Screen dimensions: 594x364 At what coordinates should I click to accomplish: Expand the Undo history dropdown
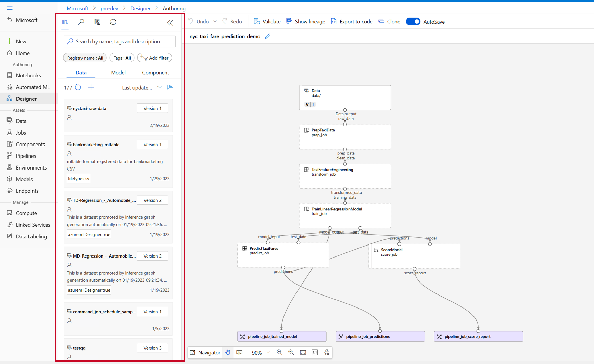tap(215, 22)
